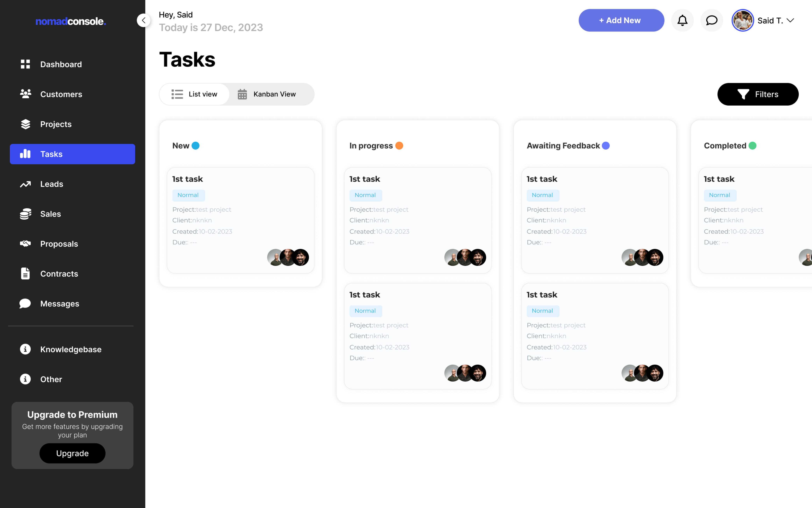Screen dimensions: 812x508
Task: Open Proposals in sidebar
Action: click(x=73, y=243)
